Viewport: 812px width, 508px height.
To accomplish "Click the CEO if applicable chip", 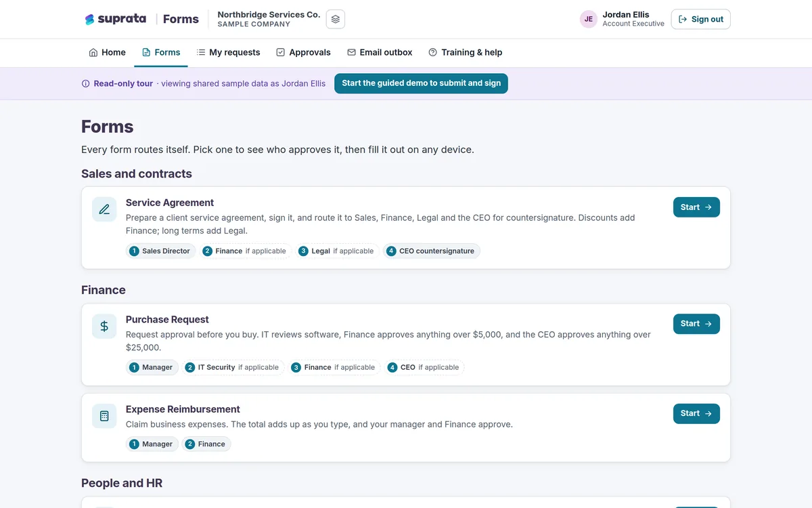I will click(424, 367).
